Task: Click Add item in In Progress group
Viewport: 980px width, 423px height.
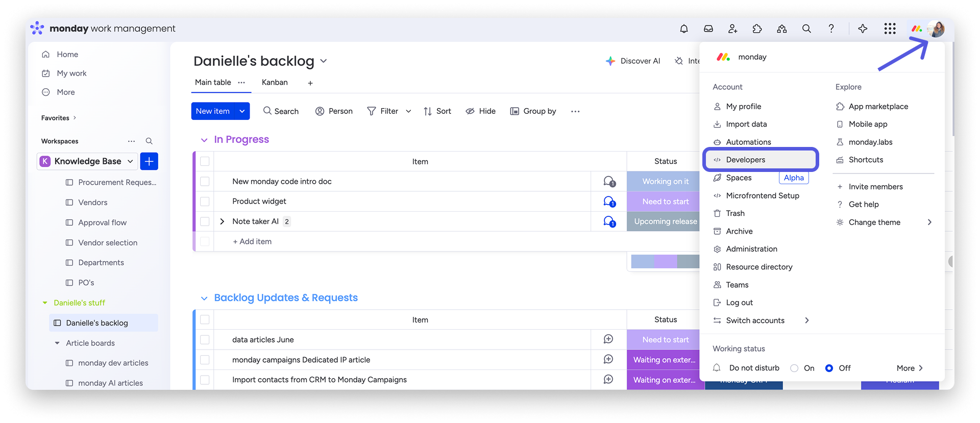Action: pyautogui.click(x=252, y=241)
